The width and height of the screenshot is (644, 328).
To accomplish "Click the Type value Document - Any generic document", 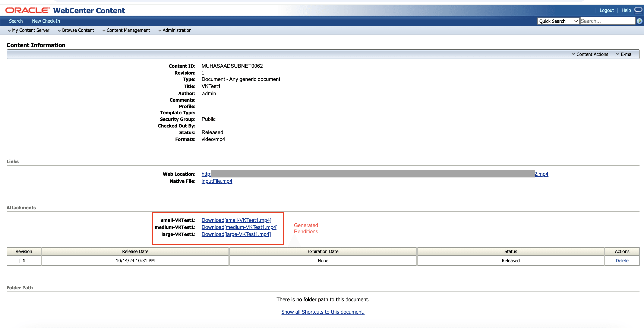I will pos(241,79).
